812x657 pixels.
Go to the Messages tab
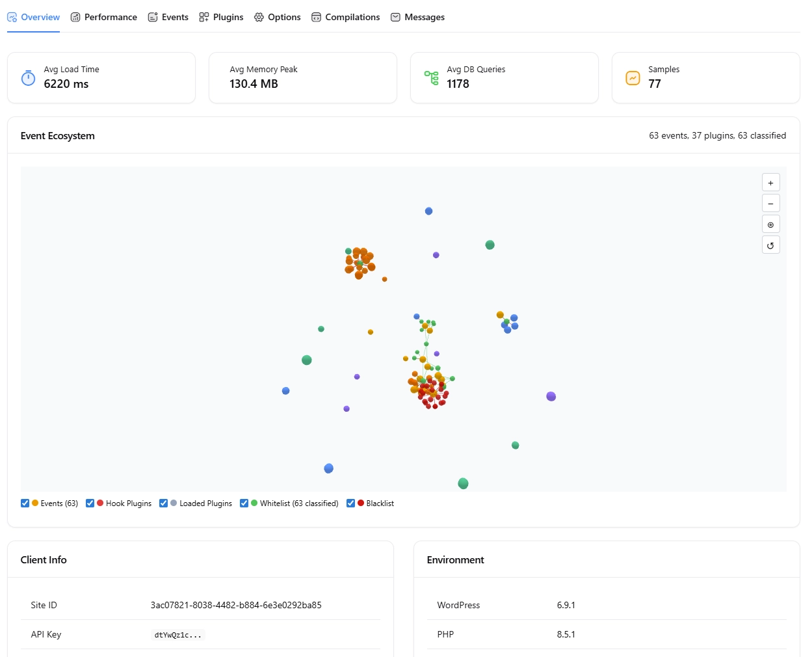417,17
